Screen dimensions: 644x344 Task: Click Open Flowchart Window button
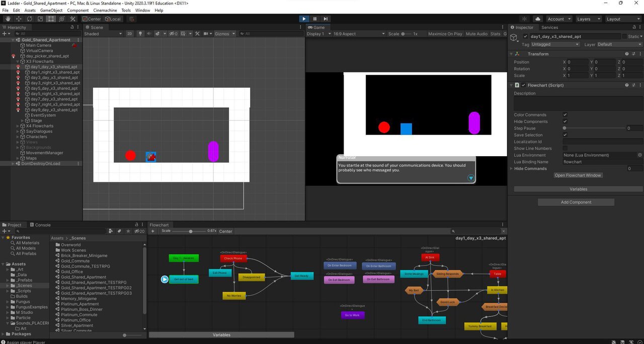[578, 175]
